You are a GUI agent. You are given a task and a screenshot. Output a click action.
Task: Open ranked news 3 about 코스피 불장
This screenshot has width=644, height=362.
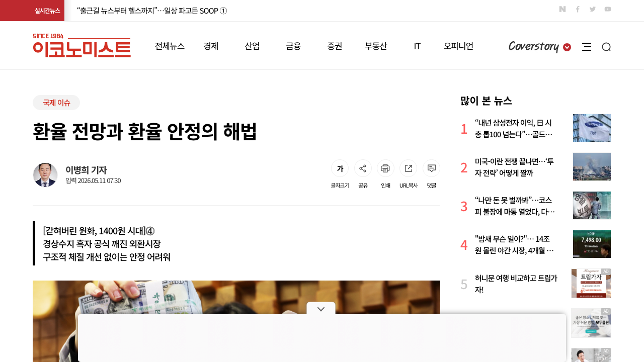(514, 206)
